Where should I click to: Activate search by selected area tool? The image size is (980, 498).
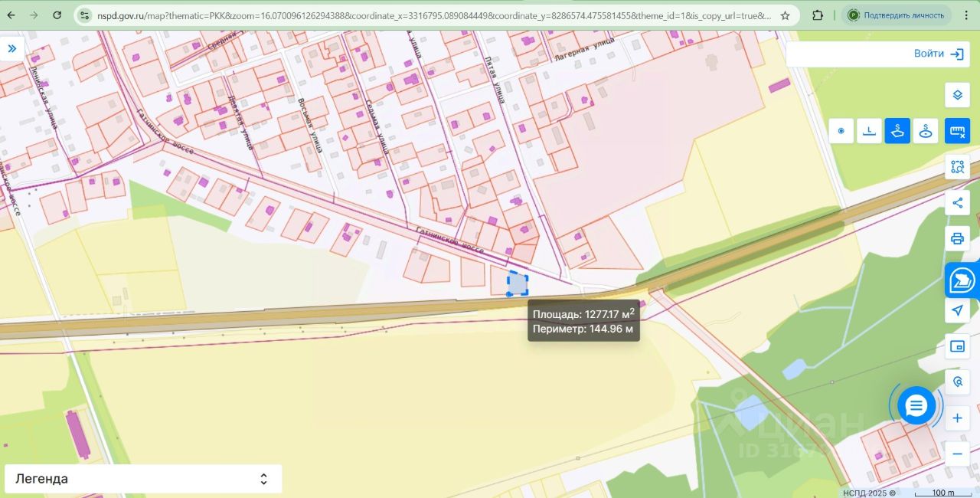click(957, 167)
